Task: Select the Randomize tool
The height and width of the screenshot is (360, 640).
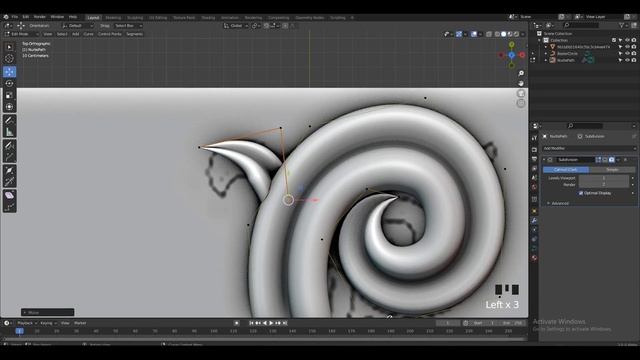Action: [9, 207]
